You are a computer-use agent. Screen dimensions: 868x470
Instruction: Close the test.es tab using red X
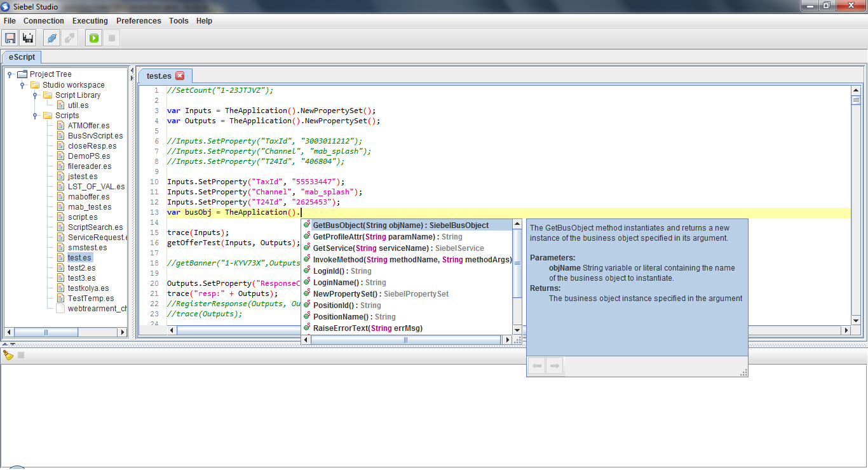click(x=180, y=76)
